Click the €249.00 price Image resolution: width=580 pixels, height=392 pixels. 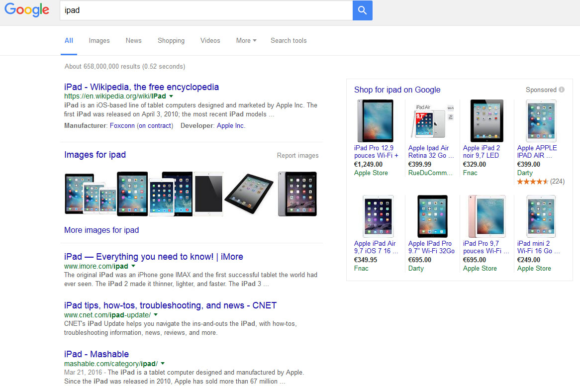(529, 260)
